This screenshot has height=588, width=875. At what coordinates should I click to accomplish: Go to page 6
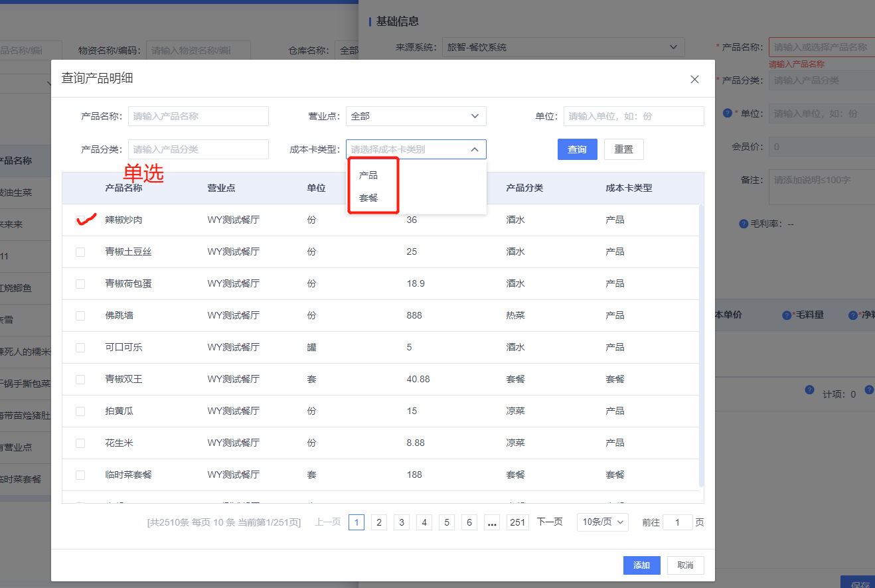[x=469, y=522]
